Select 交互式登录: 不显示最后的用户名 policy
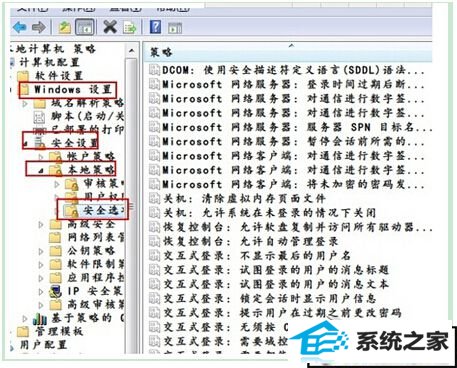 click(257, 255)
